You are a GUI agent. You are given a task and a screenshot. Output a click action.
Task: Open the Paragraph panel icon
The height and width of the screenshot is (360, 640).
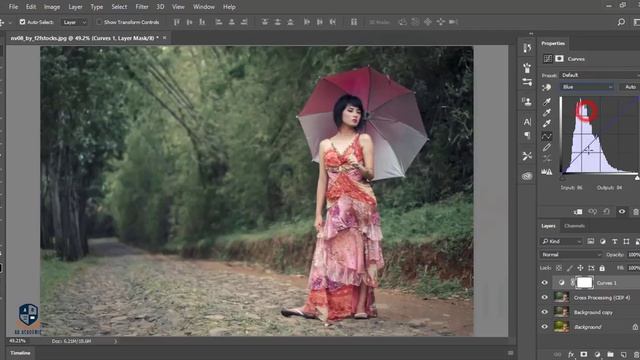pyautogui.click(x=527, y=135)
